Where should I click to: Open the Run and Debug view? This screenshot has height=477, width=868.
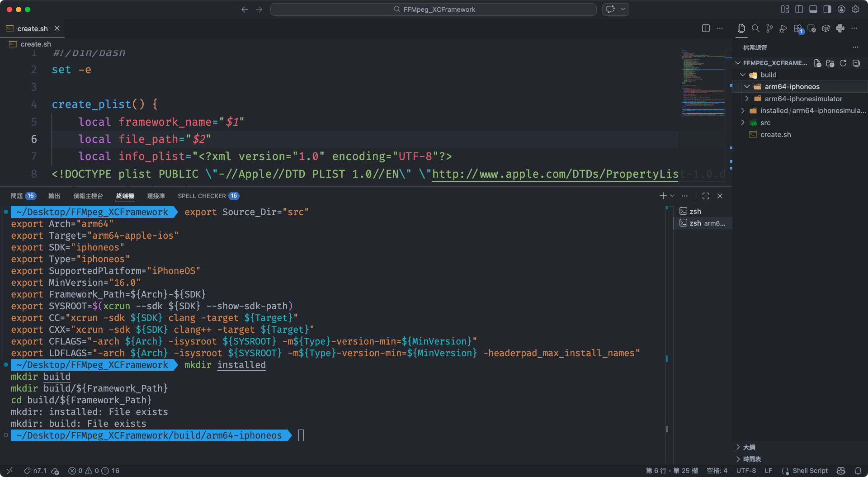[x=783, y=28]
